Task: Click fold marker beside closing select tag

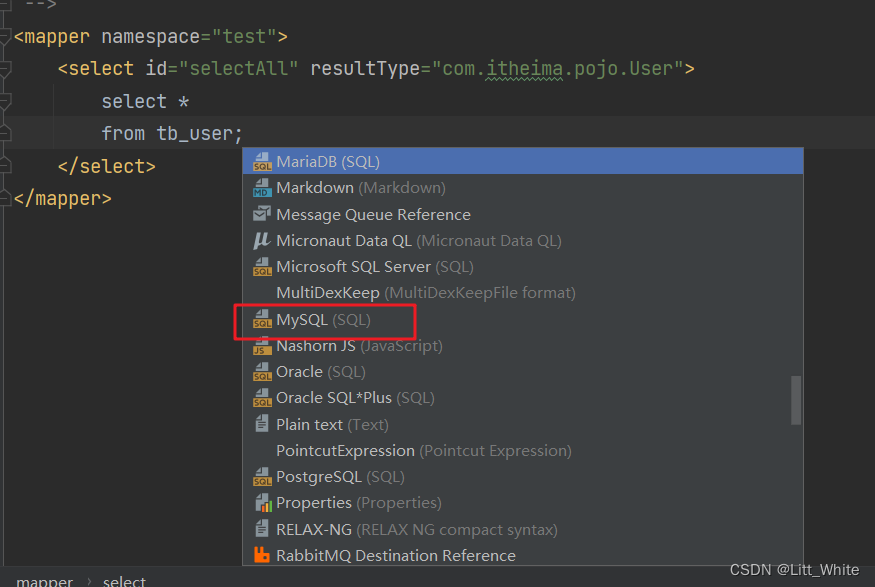Action: [5, 165]
